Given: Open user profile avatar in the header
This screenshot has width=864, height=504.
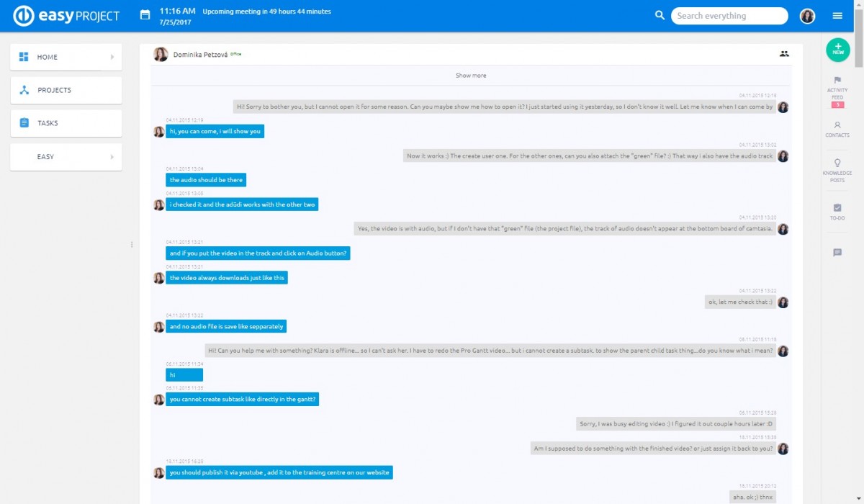Looking at the screenshot, I should [807, 16].
